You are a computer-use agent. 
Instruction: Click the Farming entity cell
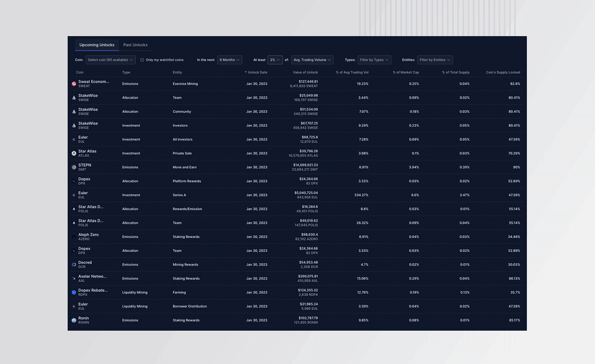pyautogui.click(x=179, y=292)
